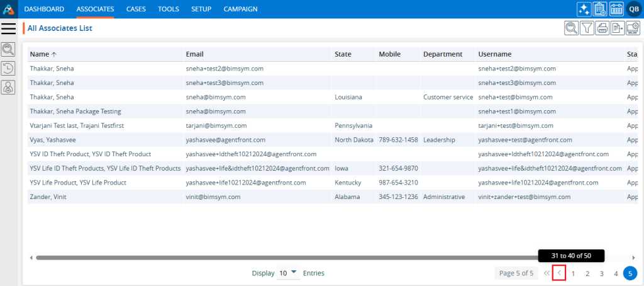Jump to first page double arrow
The height and width of the screenshot is (286, 644).
pos(546,273)
